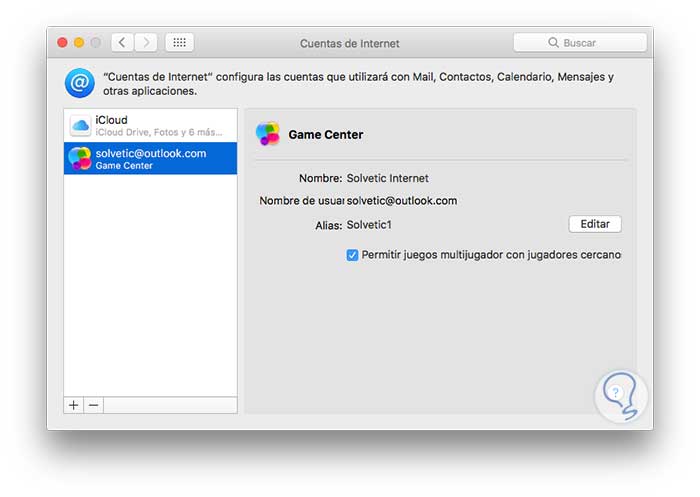Click the Game Center icon in sidebar
This screenshot has width=700, height=497.
80,159
